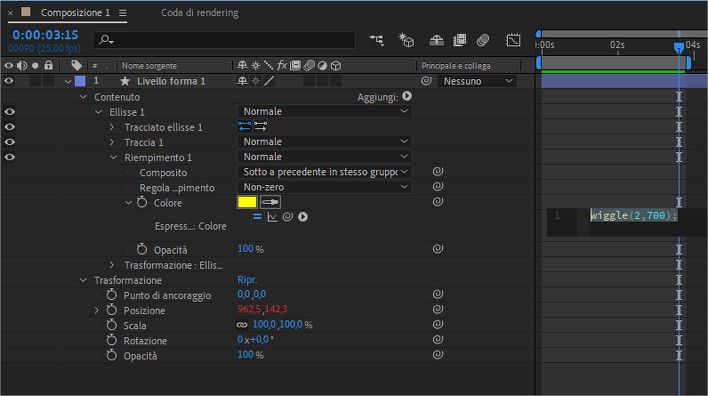
Task: Open the Regola riempimento Non-zero dropdown
Action: click(324, 186)
